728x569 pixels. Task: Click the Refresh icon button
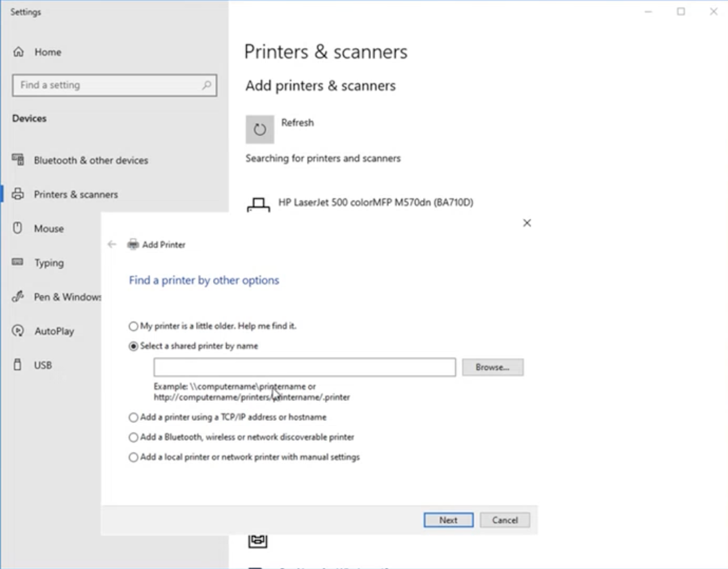[x=260, y=130]
